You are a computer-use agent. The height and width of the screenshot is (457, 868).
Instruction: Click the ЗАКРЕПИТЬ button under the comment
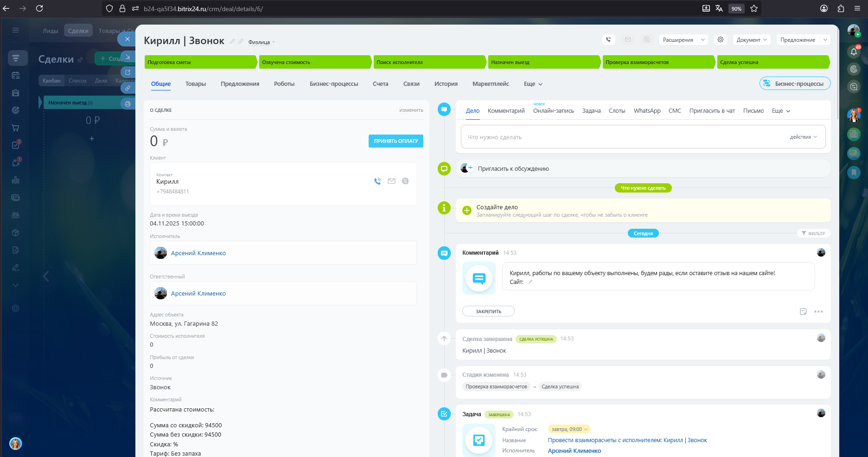click(x=488, y=312)
